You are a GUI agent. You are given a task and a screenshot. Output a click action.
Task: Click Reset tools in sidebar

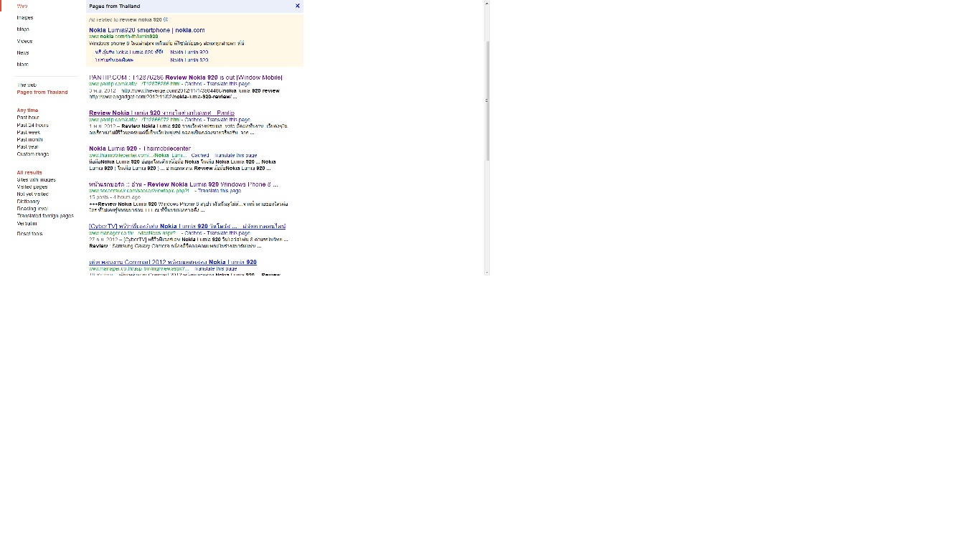[29, 234]
